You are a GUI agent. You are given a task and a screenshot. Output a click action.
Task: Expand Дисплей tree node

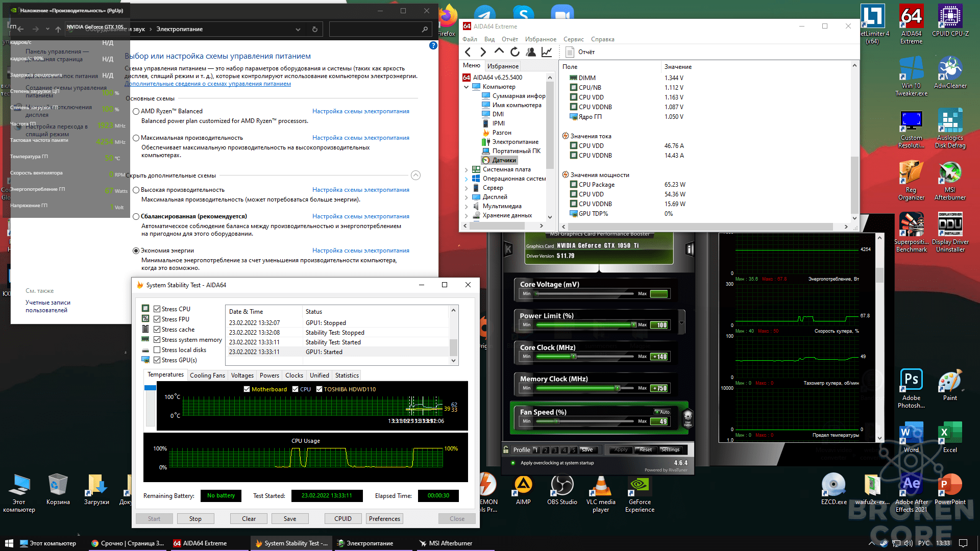[466, 197]
